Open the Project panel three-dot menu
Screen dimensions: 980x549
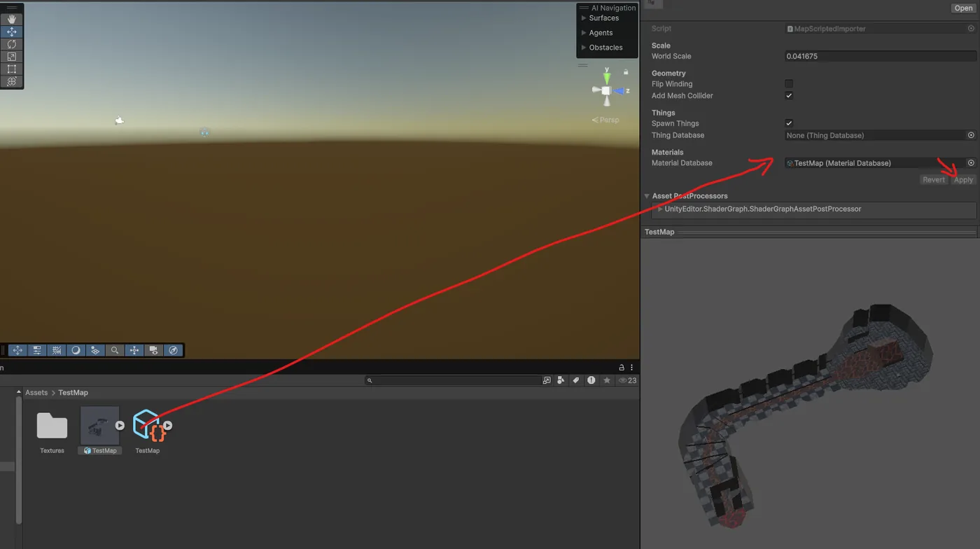coord(632,367)
